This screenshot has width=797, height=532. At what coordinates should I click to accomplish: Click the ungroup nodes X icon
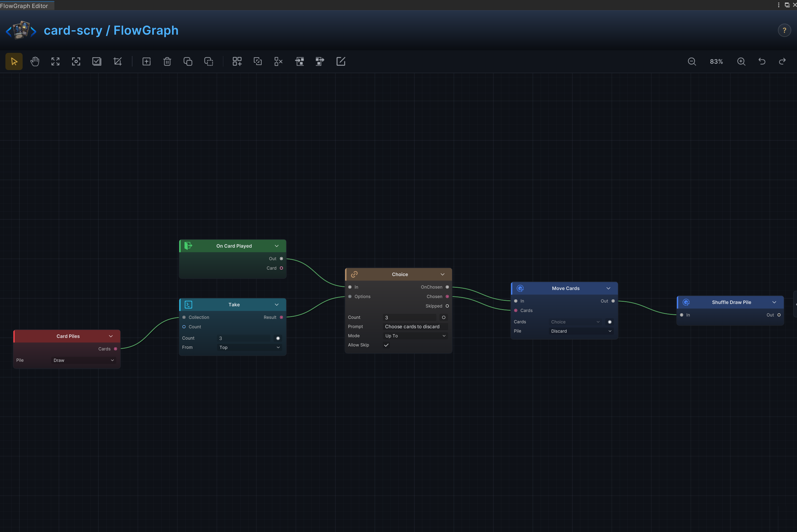coord(278,61)
